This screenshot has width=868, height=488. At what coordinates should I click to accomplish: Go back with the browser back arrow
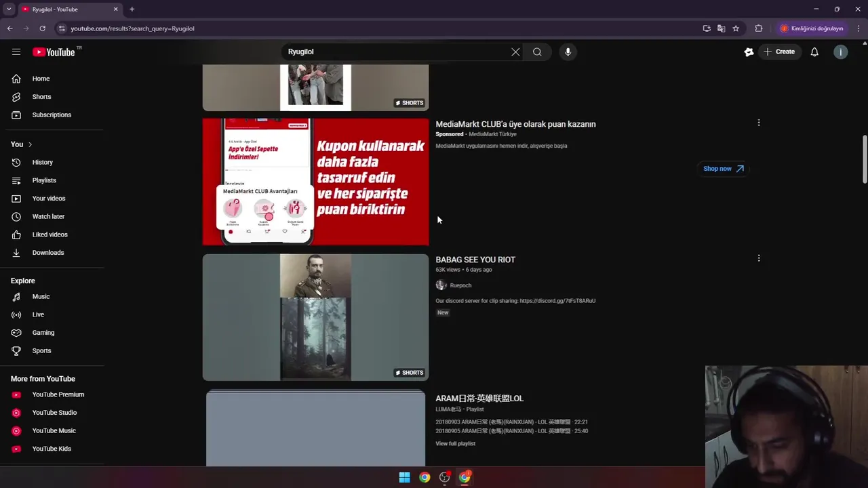pos(9,28)
